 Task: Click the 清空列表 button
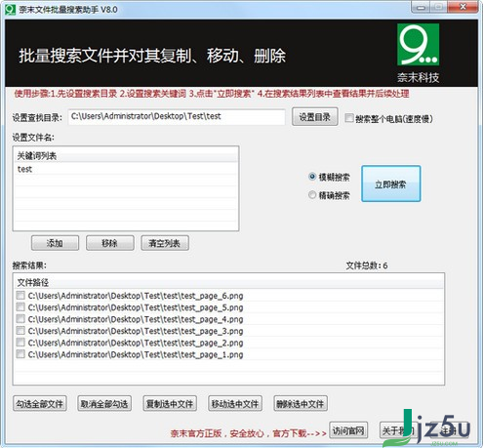[165, 243]
